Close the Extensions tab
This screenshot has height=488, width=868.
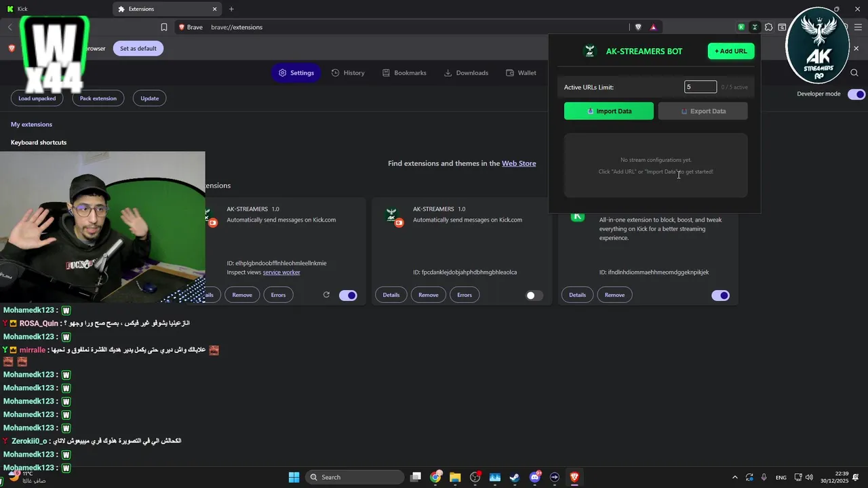215,9
